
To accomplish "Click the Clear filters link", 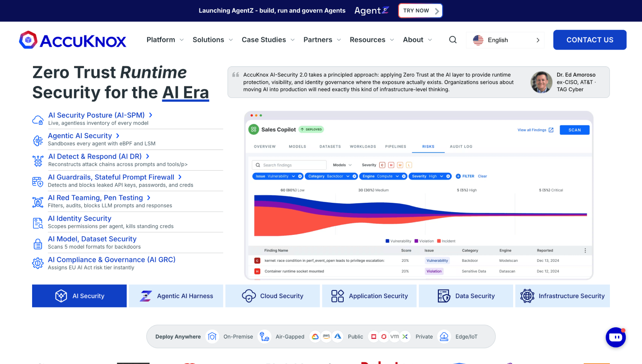I will click(x=482, y=176).
